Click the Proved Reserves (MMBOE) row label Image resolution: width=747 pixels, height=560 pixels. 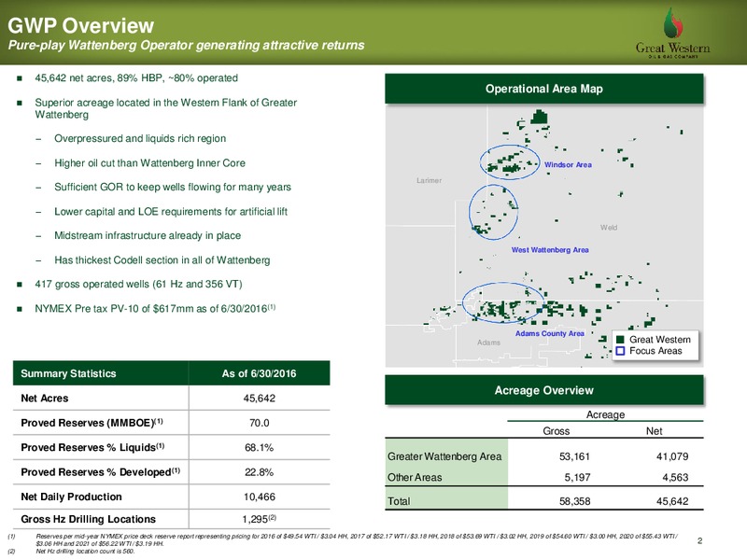click(x=92, y=423)
